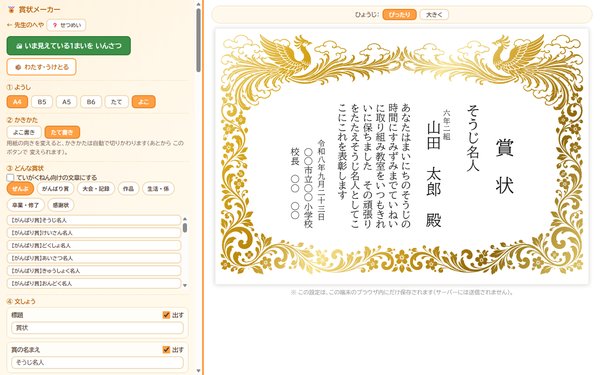This screenshot has height=375, width=600.
Task: Open the せつめい help button
Action: [66, 25]
